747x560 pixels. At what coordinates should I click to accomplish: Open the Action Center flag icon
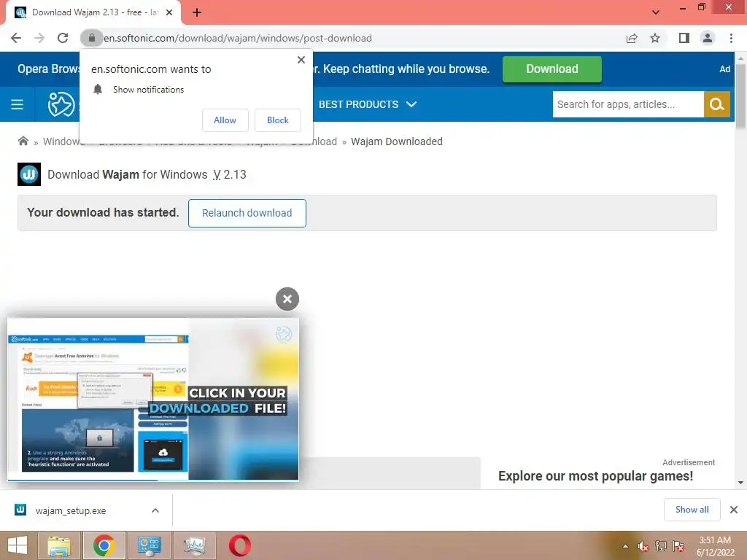coord(678,546)
